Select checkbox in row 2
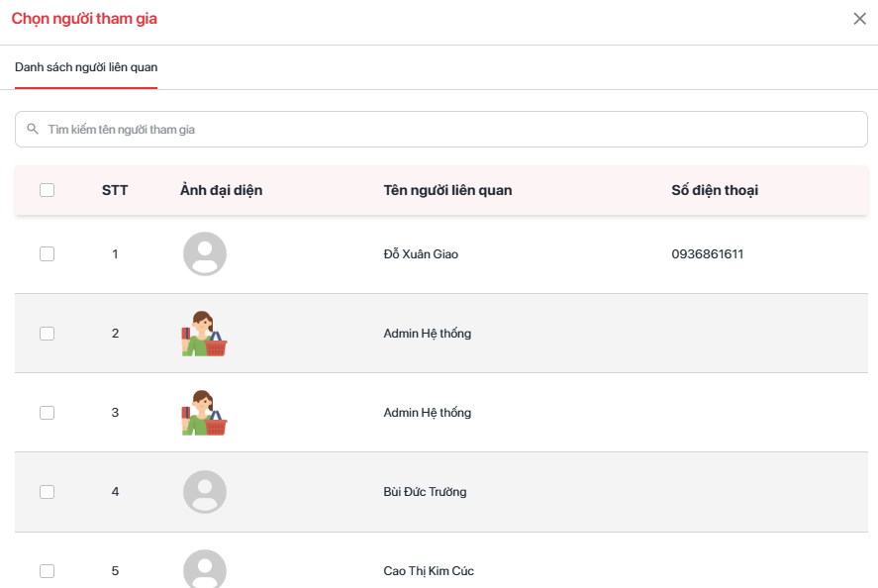 [x=47, y=334]
